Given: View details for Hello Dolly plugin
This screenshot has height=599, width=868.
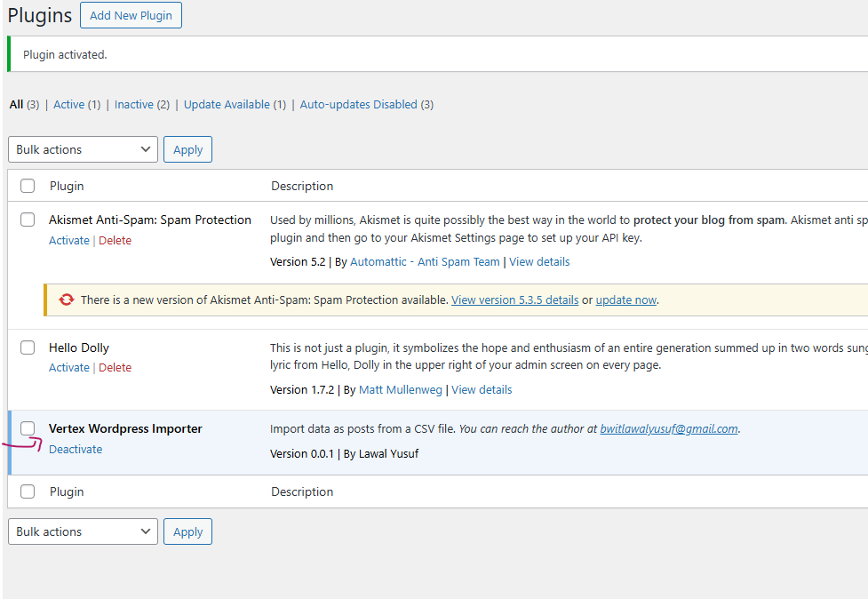Looking at the screenshot, I should click(482, 390).
